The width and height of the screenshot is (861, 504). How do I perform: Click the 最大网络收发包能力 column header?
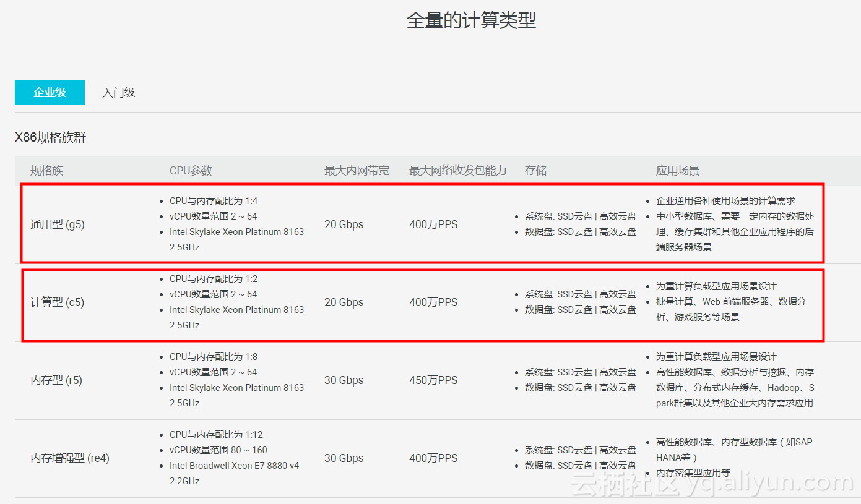click(458, 171)
